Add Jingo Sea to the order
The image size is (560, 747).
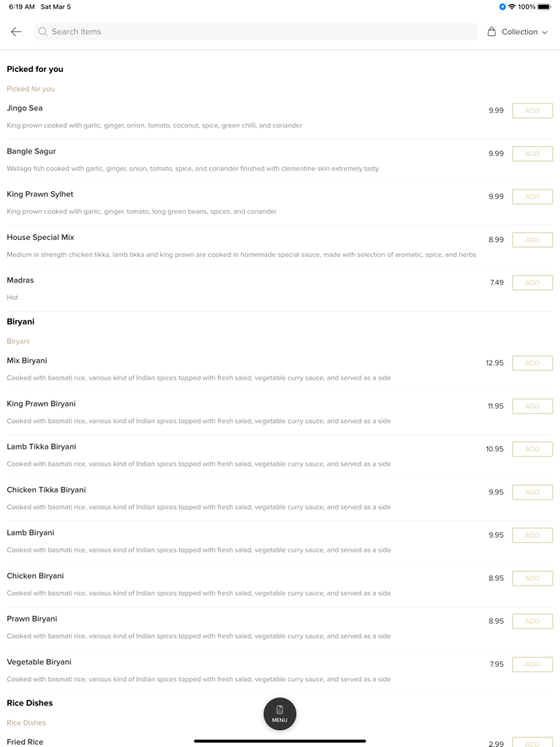click(532, 111)
